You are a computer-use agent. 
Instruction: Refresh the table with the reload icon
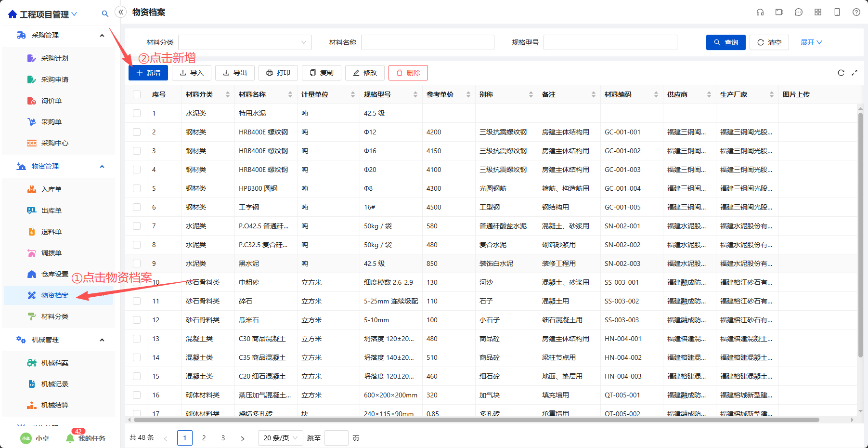pos(841,73)
